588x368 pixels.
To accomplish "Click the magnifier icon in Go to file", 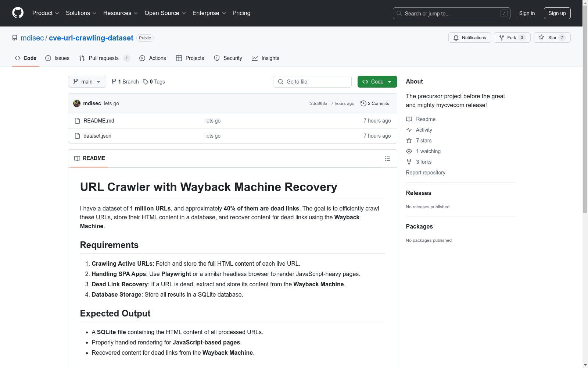I will coord(281,82).
